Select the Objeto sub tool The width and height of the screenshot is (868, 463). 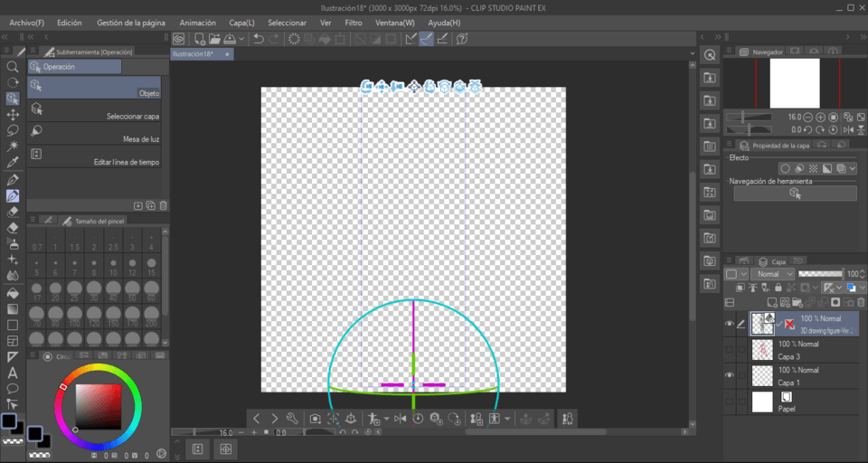coord(94,88)
